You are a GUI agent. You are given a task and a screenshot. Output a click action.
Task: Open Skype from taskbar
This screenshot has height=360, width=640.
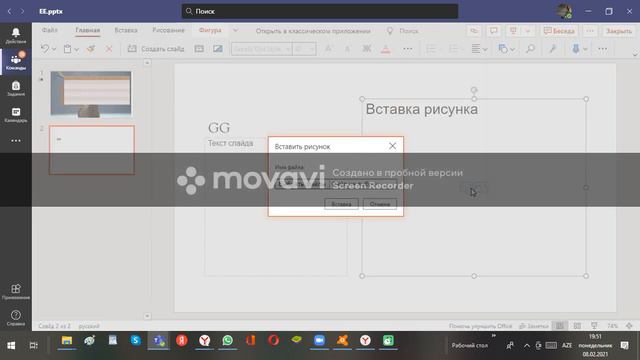point(136,340)
